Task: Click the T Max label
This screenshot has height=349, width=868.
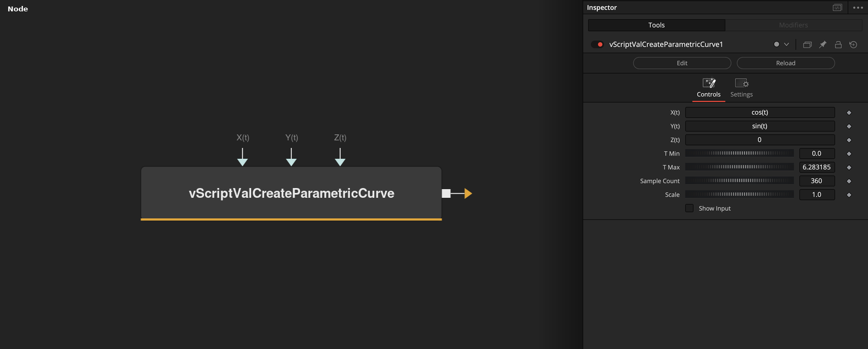Action: (x=671, y=167)
